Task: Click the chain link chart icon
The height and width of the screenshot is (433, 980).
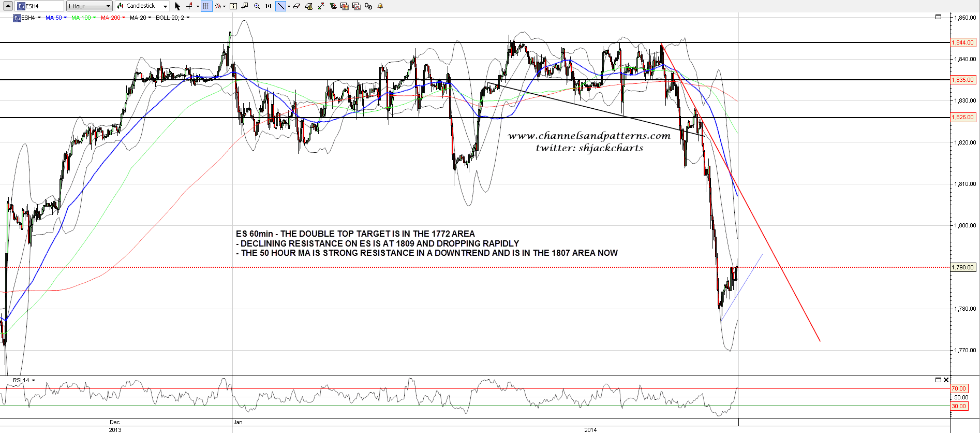Action: [x=368, y=6]
